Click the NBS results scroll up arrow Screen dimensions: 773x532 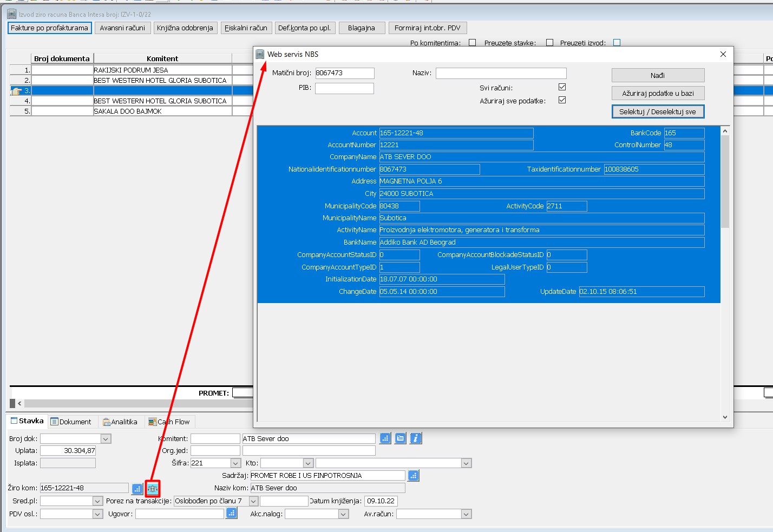coord(725,131)
